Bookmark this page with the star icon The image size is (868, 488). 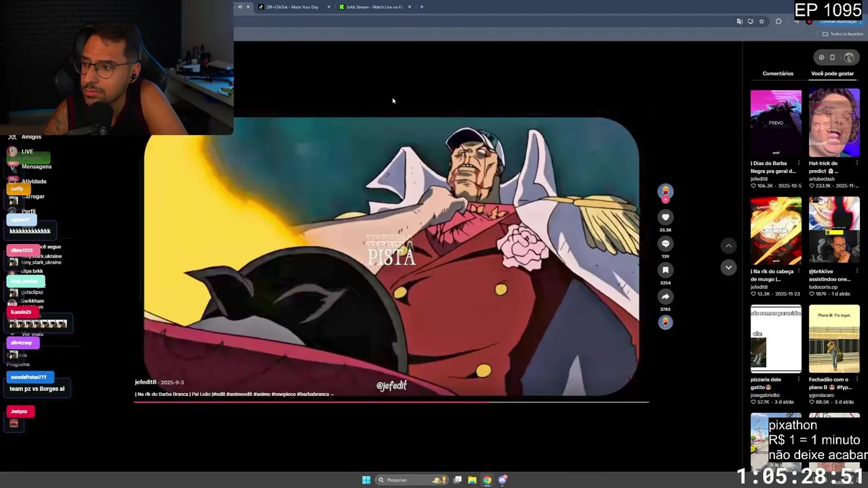tap(762, 22)
